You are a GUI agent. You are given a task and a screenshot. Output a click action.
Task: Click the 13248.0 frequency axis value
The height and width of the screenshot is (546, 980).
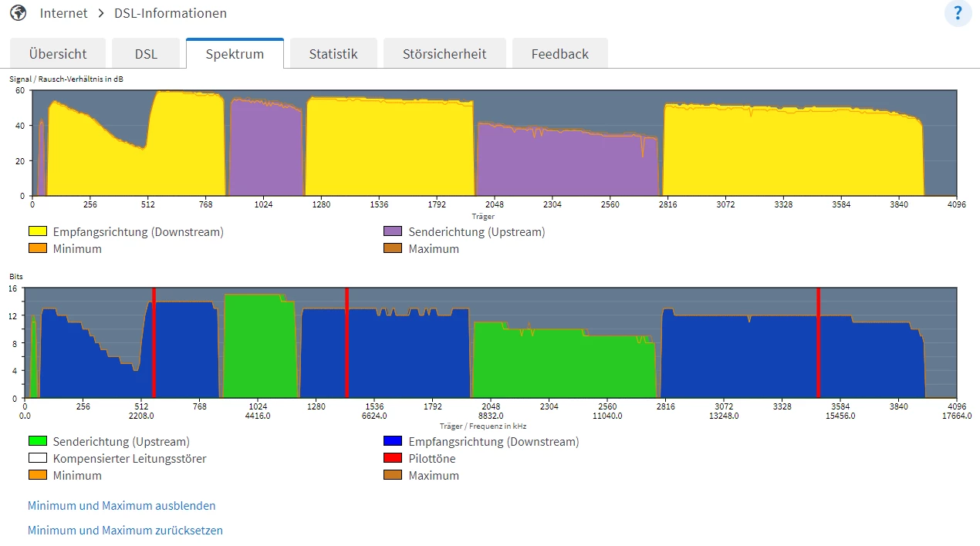pos(724,416)
